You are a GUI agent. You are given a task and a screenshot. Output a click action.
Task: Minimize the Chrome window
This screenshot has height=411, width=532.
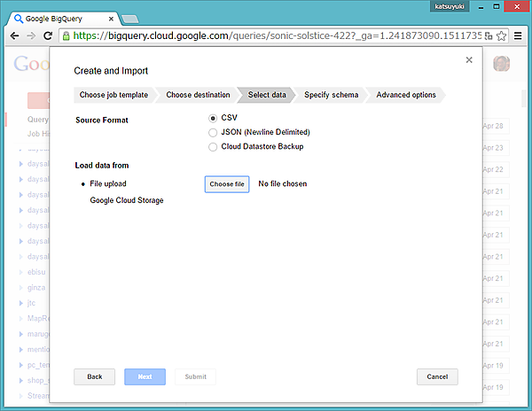tap(481, 7)
